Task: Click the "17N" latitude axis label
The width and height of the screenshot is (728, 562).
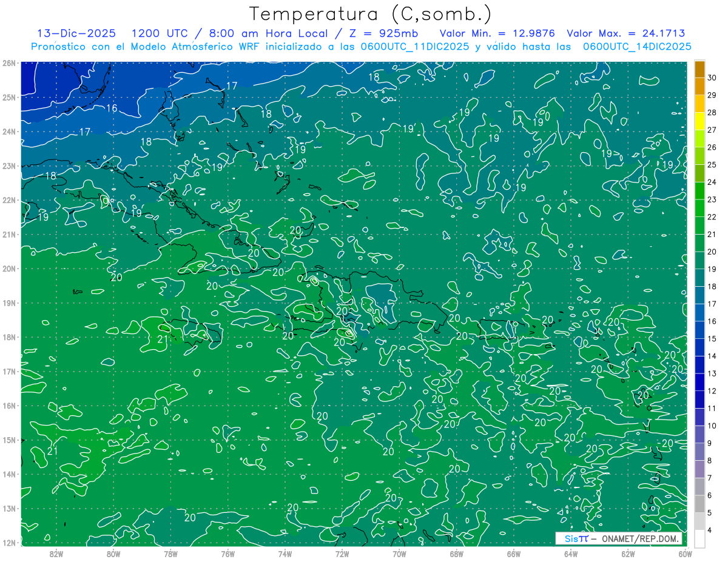Action: [x=8, y=372]
